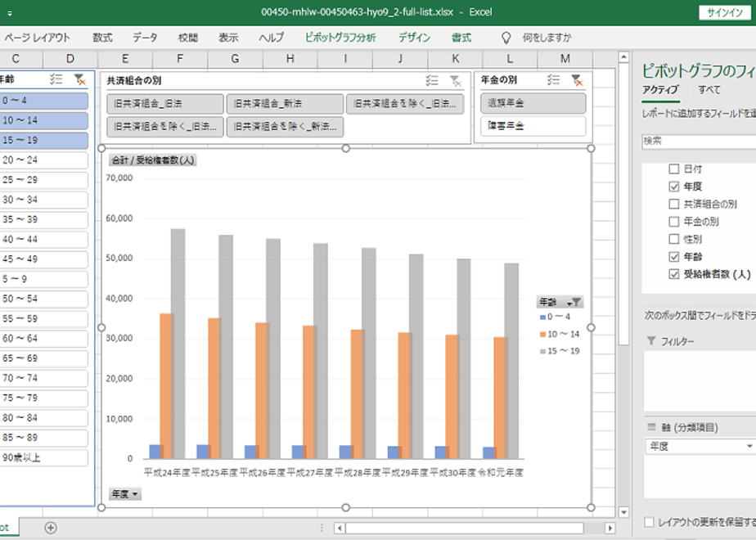Click the field list 検索 input box
The image size is (756, 540).
pyautogui.click(x=699, y=141)
